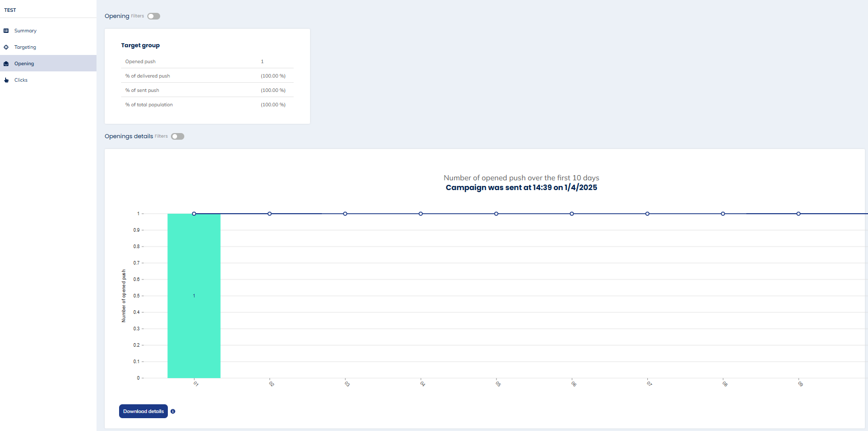Open the Summary menu label
868x431 pixels.
(25, 31)
